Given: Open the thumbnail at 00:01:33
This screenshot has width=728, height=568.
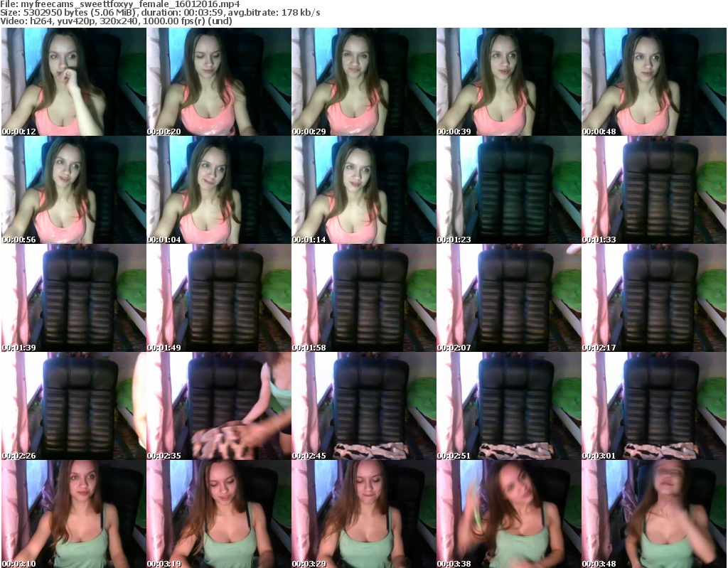Looking at the screenshot, I should (x=654, y=190).
